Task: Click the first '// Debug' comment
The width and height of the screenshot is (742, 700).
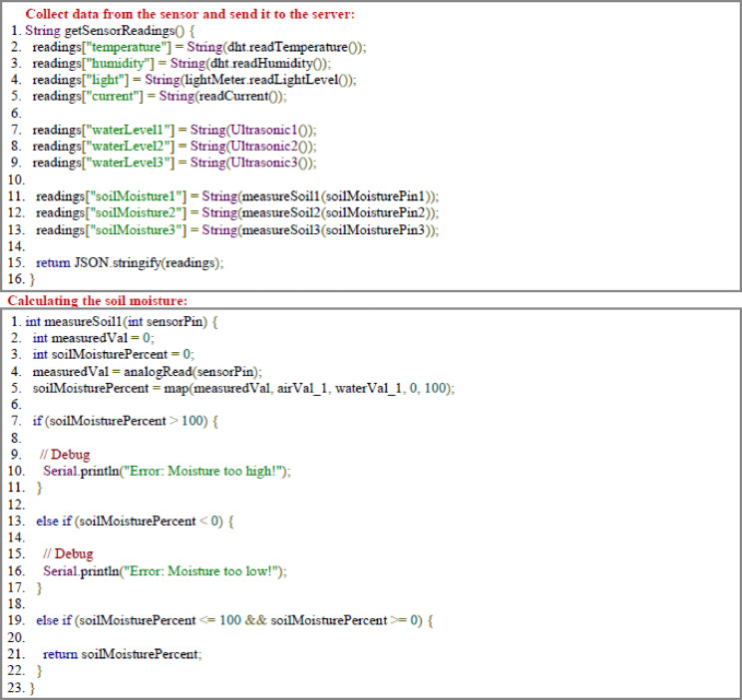Action: click(x=65, y=455)
